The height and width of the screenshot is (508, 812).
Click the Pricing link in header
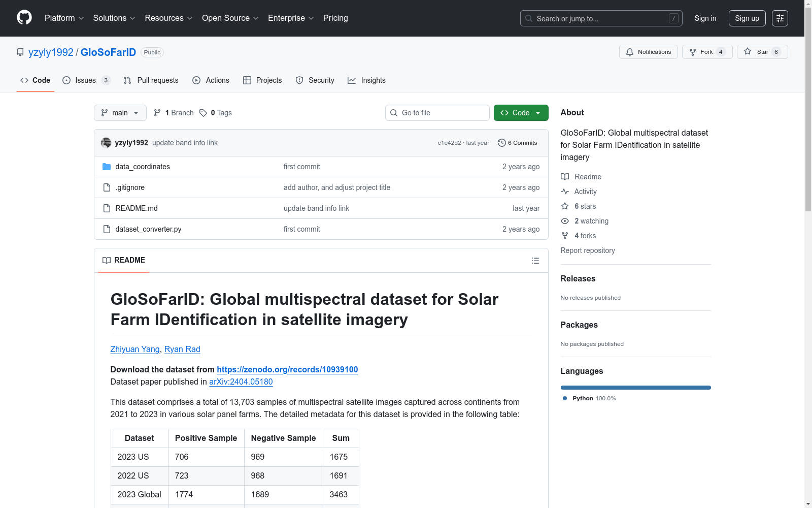[335, 18]
